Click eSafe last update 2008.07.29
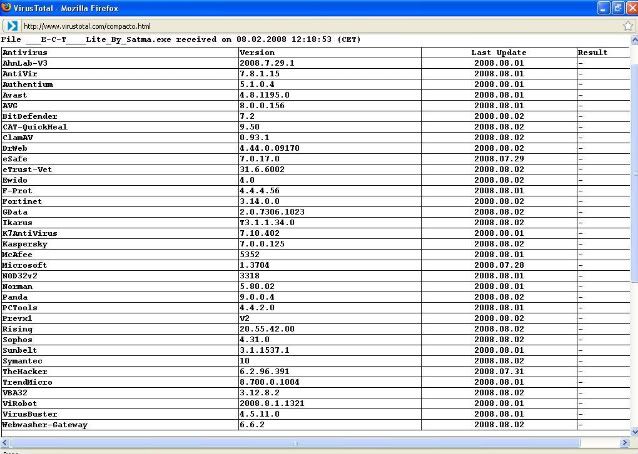This screenshot has height=454, width=638. point(499,159)
